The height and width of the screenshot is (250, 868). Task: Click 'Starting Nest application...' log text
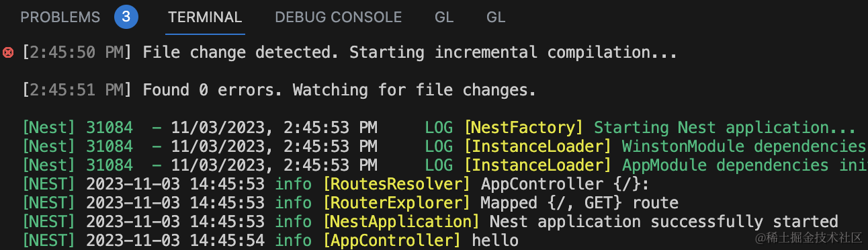(725, 128)
